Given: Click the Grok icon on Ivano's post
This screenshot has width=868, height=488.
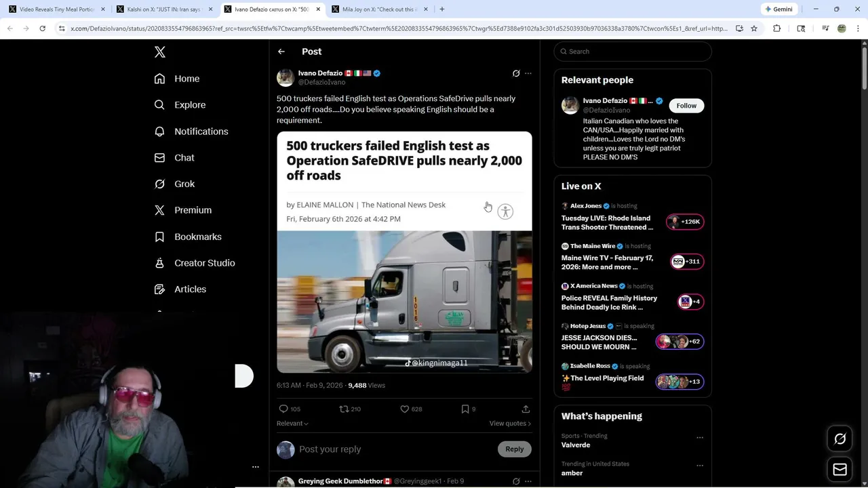Looking at the screenshot, I should [x=516, y=73].
